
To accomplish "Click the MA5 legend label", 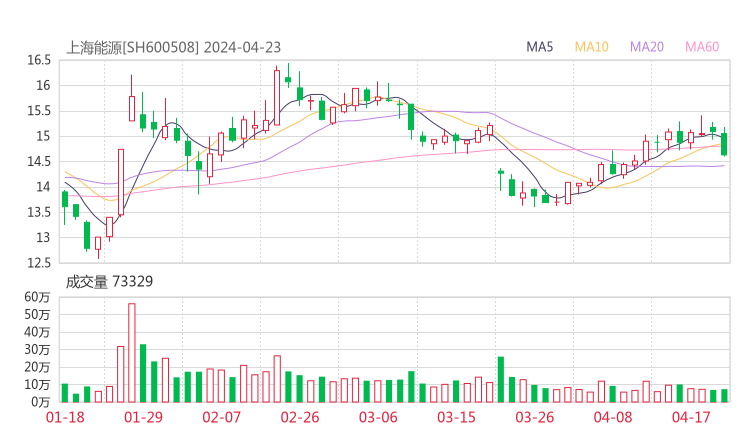I will (539, 47).
